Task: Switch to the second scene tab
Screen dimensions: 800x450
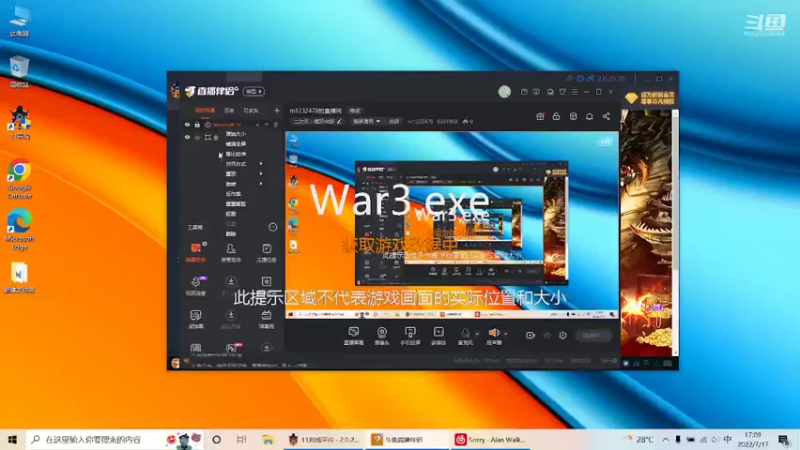Action: point(229,110)
